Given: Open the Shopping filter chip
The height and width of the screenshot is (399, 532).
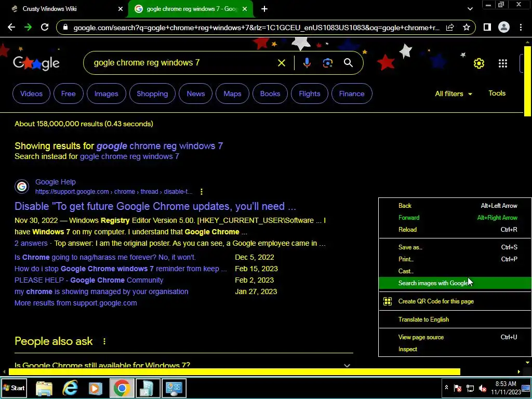Looking at the screenshot, I should [152, 94].
